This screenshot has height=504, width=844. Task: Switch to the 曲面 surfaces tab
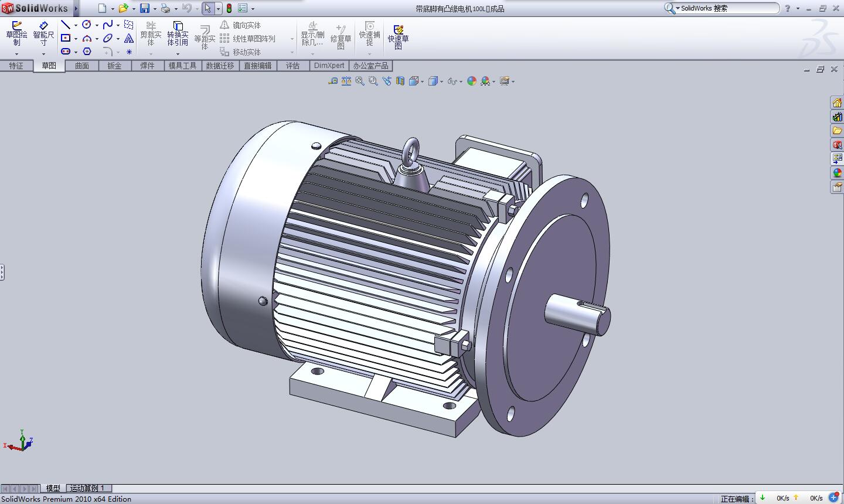[x=82, y=66]
